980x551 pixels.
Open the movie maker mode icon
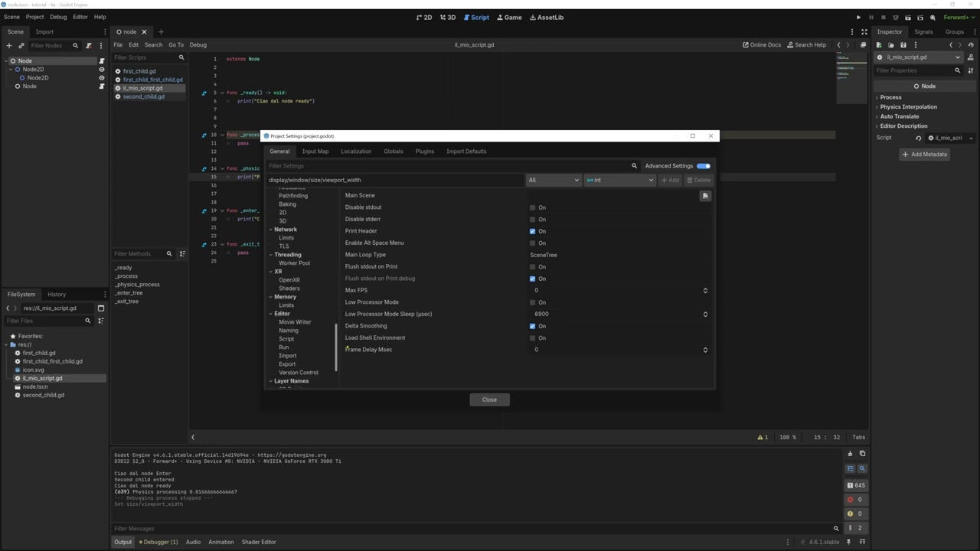point(932,17)
